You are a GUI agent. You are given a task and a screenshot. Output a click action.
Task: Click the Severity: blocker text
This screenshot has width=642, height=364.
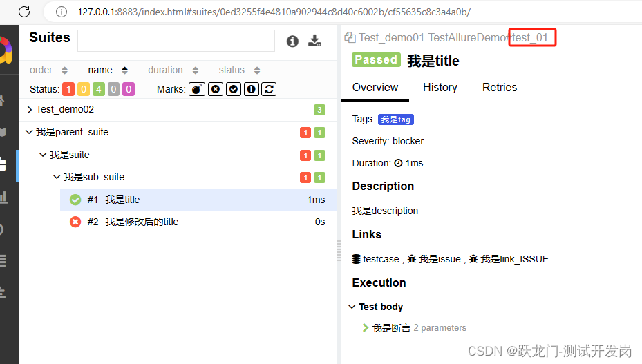coord(388,142)
